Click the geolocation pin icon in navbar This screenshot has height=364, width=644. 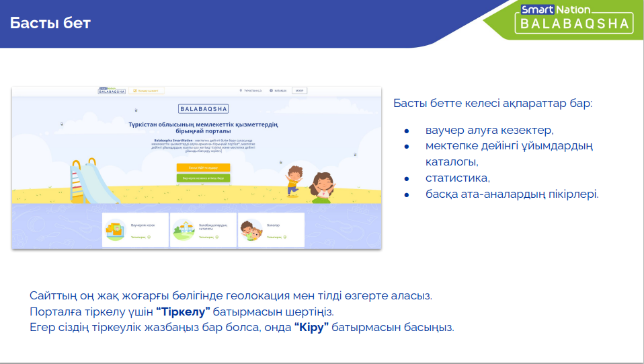click(x=241, y=91)
